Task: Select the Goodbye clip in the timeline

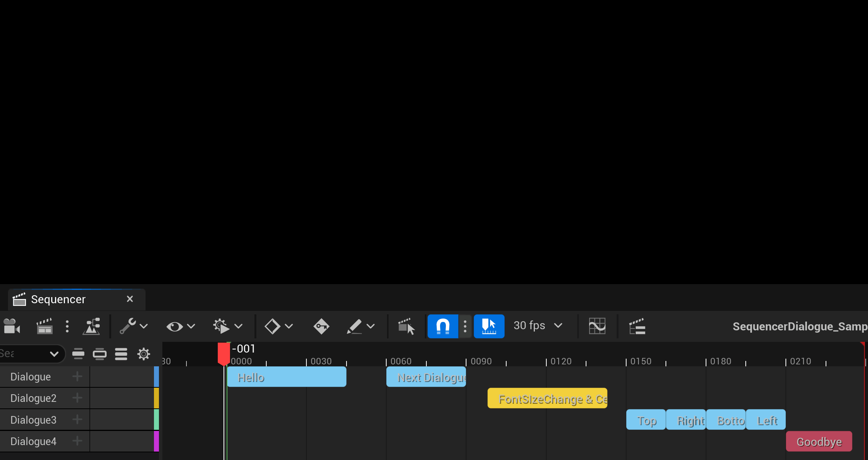Action: (x=818, y=441)
